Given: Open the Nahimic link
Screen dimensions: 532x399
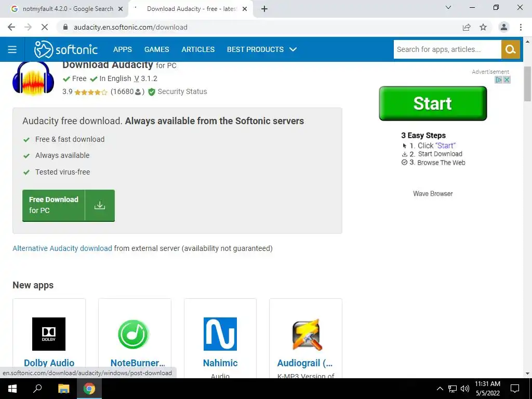Looking at the screenshot, I should click(x=220, y=363).
